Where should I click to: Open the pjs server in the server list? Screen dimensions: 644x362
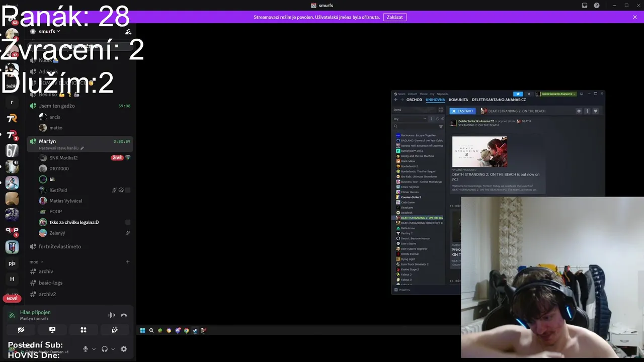pyautogui.click(x=12, y=263)
